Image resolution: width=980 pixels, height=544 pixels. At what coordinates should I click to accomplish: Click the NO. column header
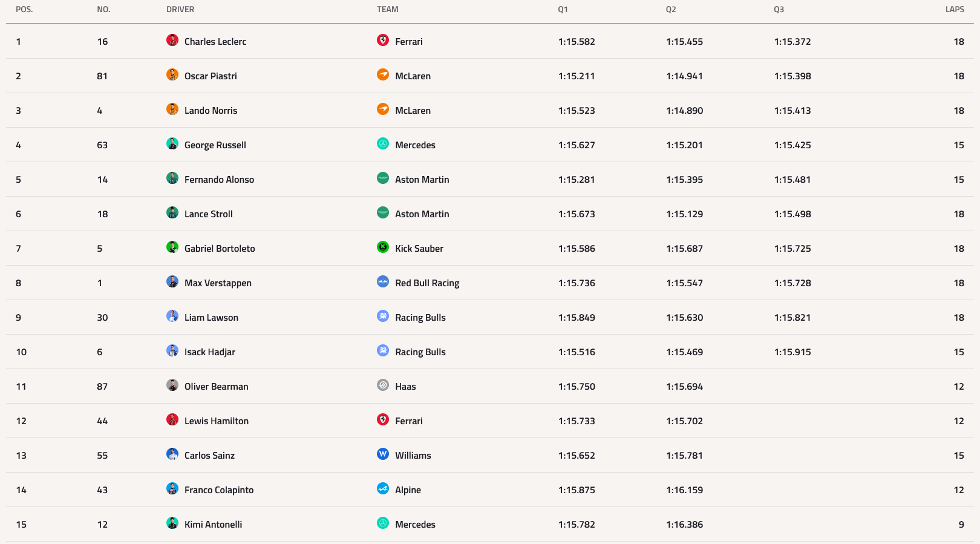pyautogui.click(x=103, y=9)
